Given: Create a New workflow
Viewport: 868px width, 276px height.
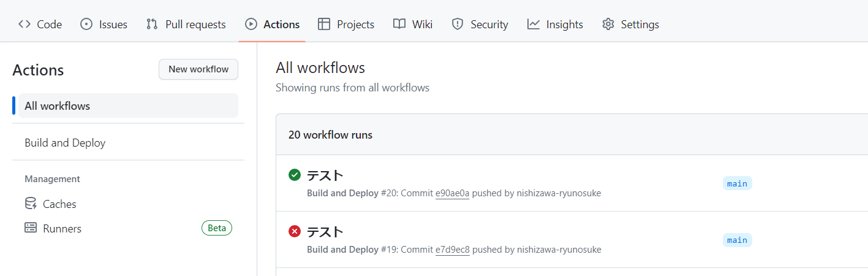Looking at the screenshot, I should 198,69.
